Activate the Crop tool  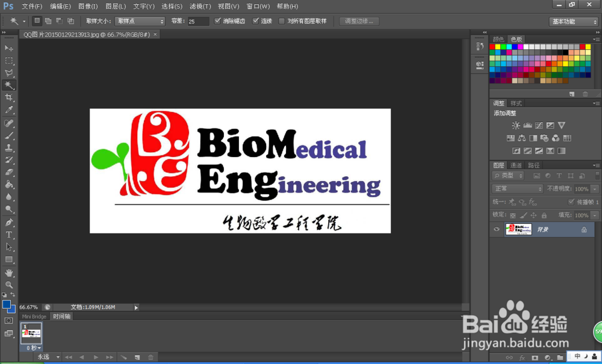[x=8, y=97]
